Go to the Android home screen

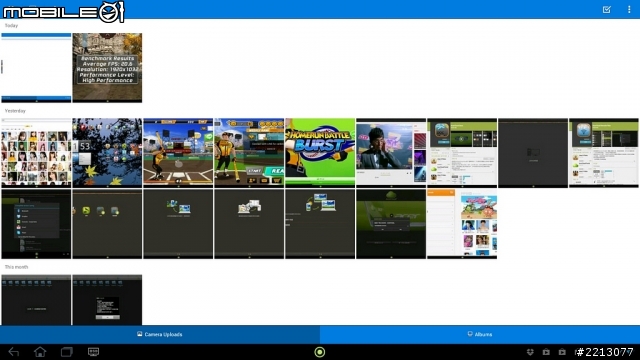pyautogui.click(x=40, y=352)
